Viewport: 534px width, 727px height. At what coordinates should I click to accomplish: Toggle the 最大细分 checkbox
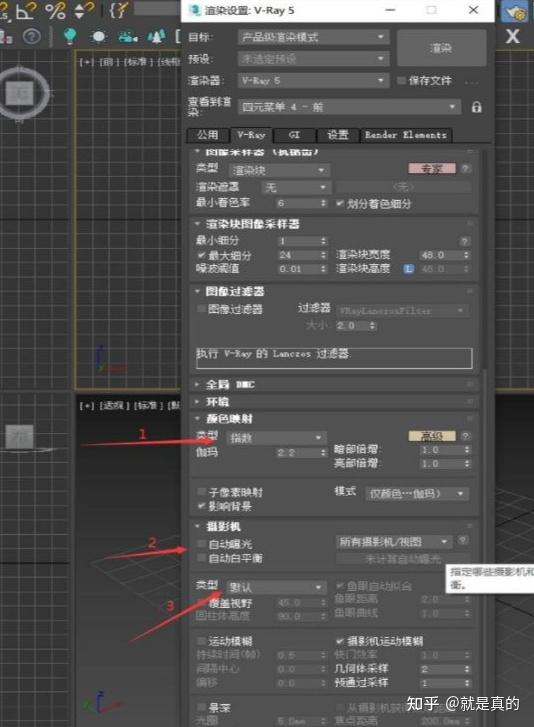(201, 255)
